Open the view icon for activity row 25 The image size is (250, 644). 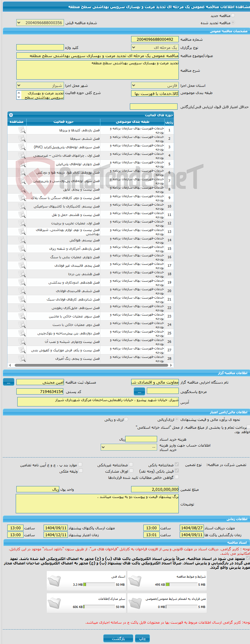click(x=22, y=333)
